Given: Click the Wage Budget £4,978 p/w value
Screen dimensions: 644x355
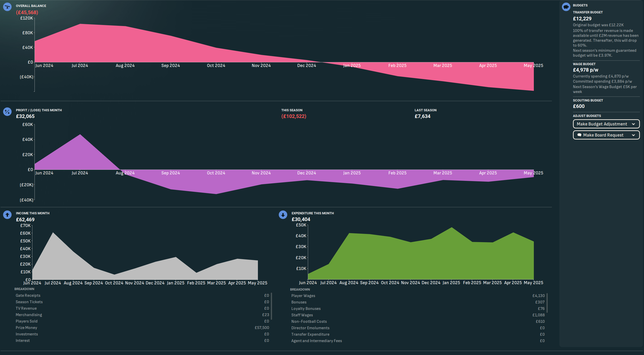Looking at the screenshot, I should [585, 70].
